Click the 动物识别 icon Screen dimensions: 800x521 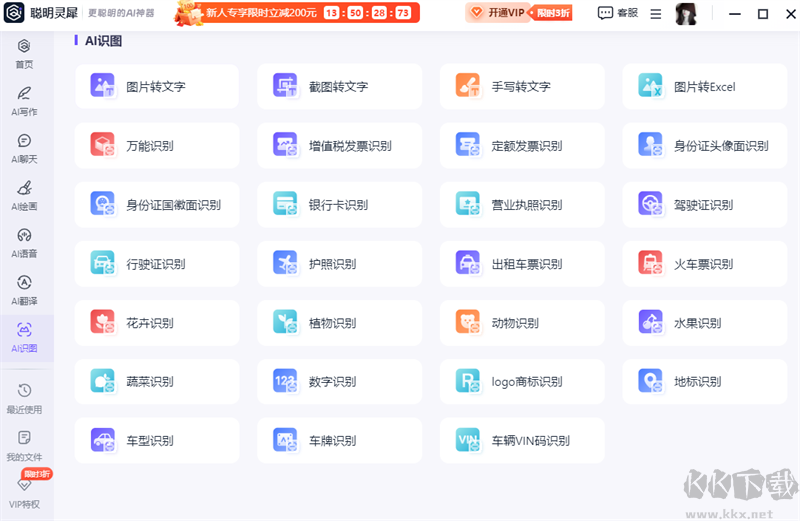click(x=468, y=322)
